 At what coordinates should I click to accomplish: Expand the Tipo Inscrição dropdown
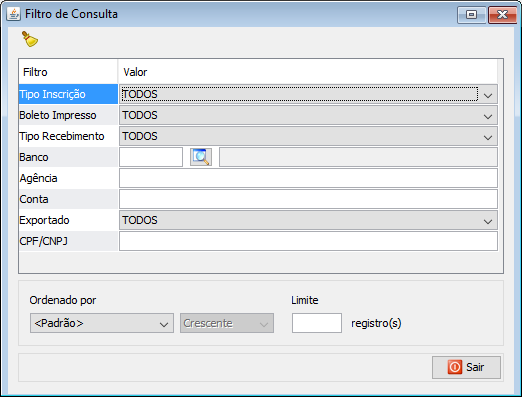coord(308,94)
